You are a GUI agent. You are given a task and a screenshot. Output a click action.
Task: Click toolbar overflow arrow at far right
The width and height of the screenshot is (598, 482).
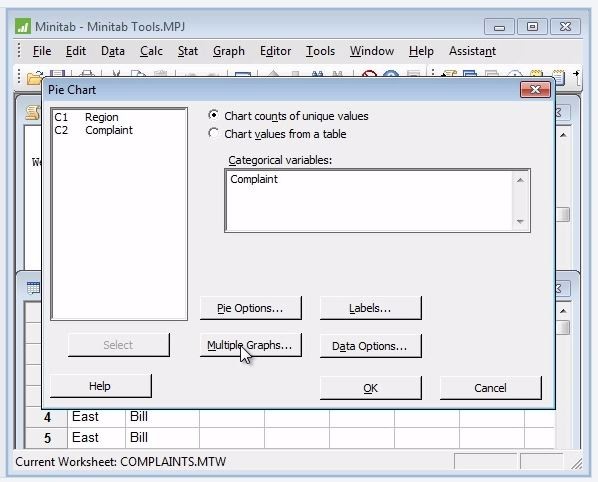coord(576,74)
